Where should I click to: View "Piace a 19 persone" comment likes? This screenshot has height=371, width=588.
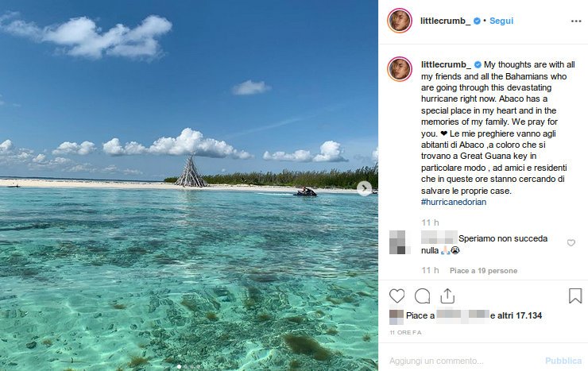pyautogui.click(x=483, y=270)
